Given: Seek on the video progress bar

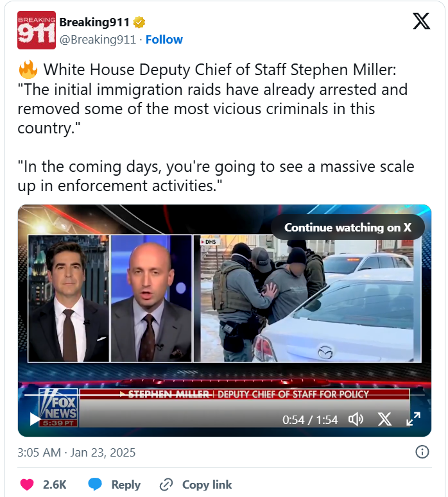Looking at the screenshot, I should point(224,395).
